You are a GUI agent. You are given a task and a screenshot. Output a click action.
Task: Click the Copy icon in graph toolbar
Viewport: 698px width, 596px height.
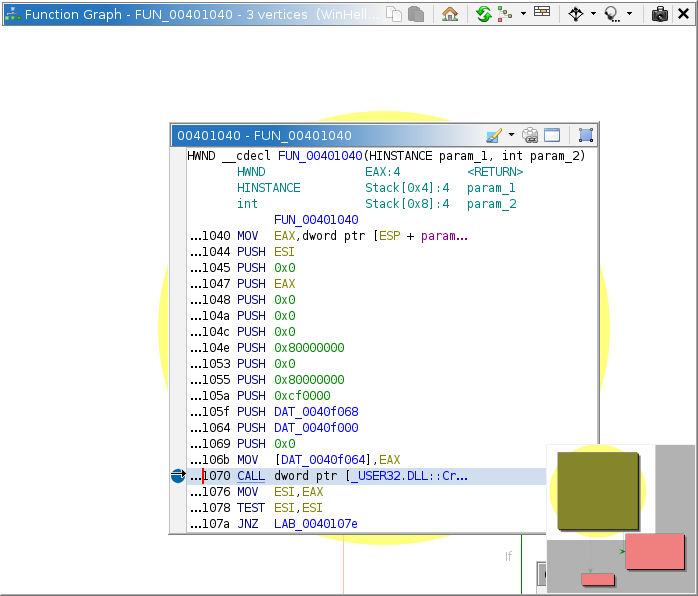click(x=395, y=14)
